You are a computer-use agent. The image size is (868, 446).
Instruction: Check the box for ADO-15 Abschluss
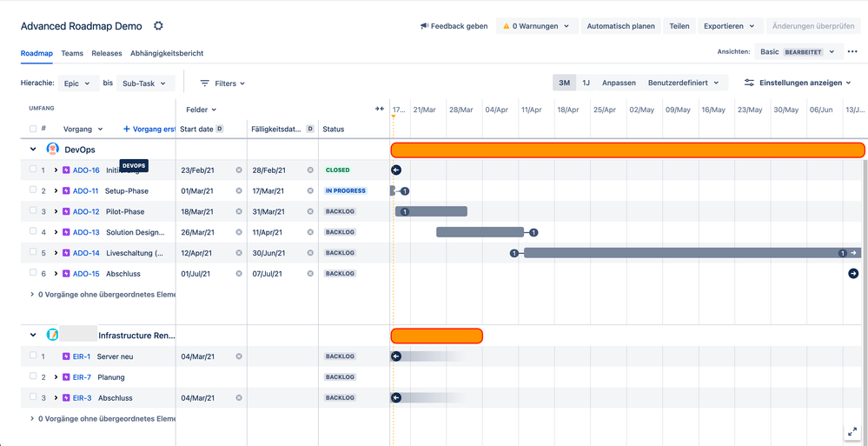tap(33, 273)
